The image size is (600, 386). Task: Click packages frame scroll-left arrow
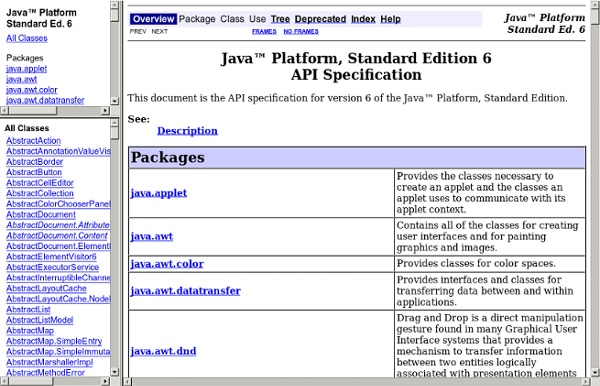click(x=4, y=111)
